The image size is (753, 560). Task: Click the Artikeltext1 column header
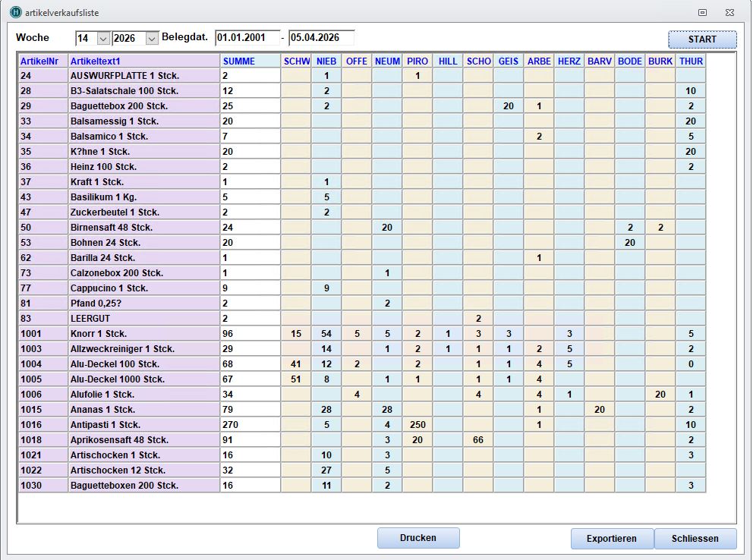point(143,61)
